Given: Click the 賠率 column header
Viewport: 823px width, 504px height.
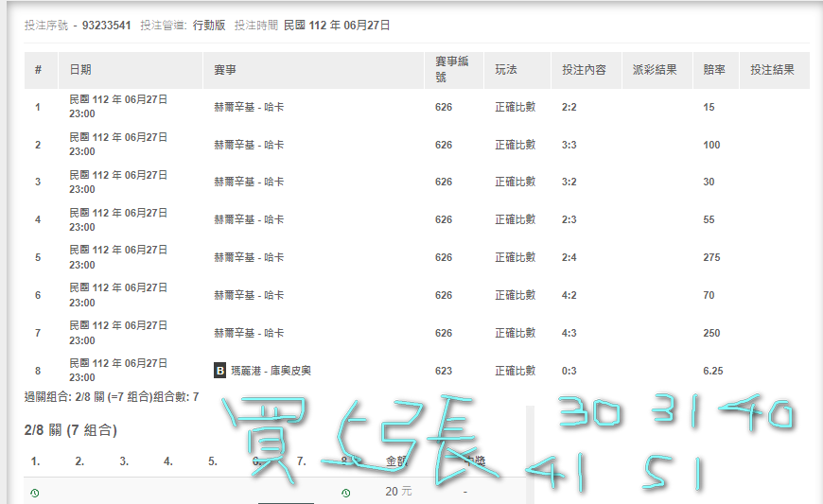Looking at the screenshot, I should pos(714,70).
